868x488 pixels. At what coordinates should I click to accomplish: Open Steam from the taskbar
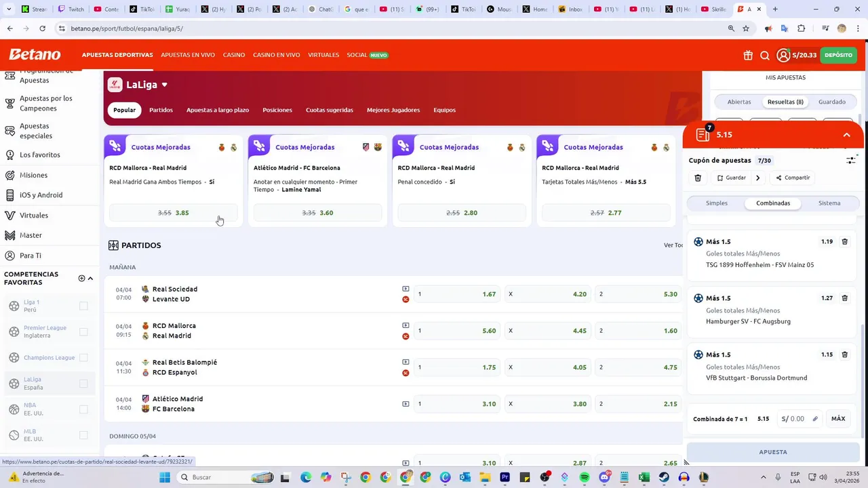(x=664, y=477)
